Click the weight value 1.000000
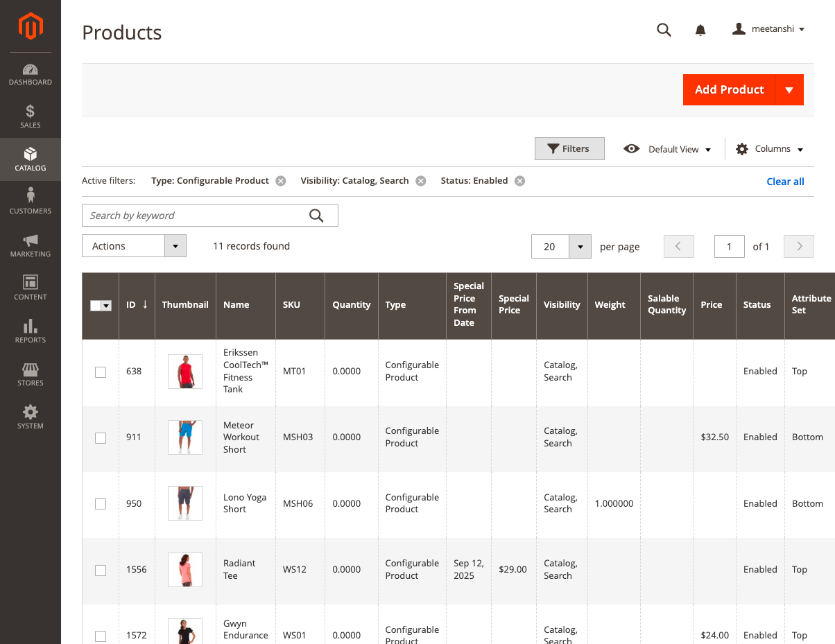 pyautogui.click(x=614, y=504)
